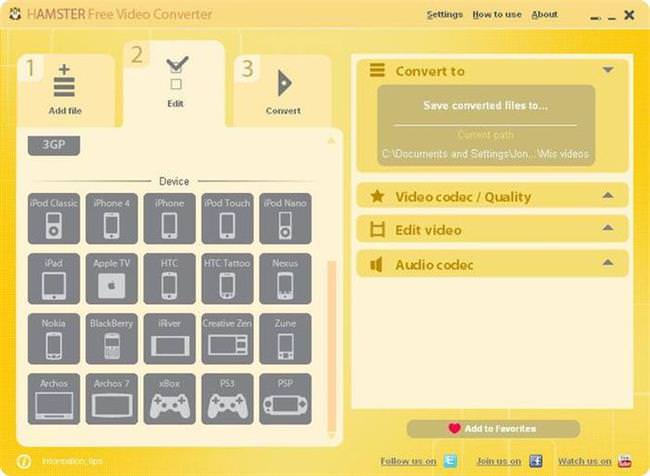This screenshot has height=476, width=650.
Task: Open the YouTube watch icon
Action: [x=625, y=461]
